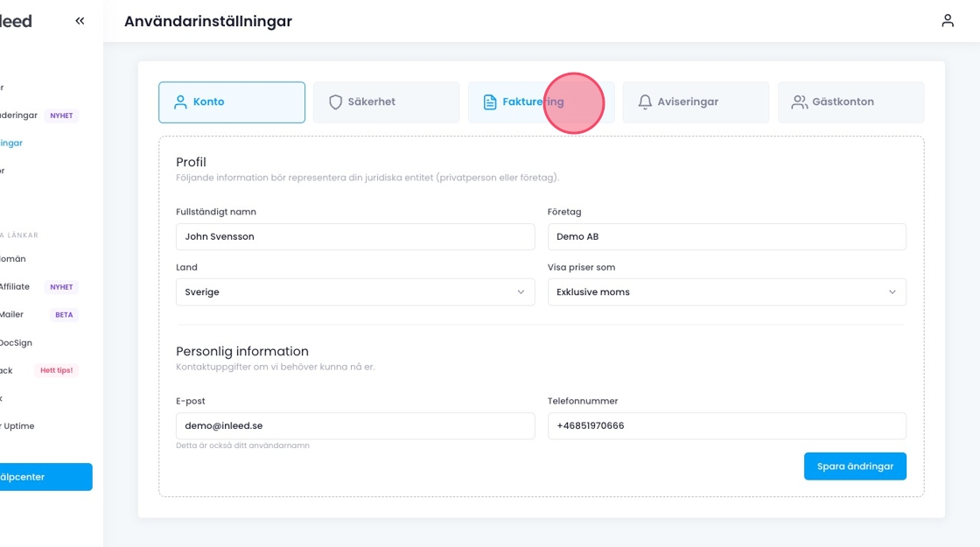Click the document icon on Fakturering tab
The height and width of the screenshot is (547, 980).
click(x=490, y=102)
